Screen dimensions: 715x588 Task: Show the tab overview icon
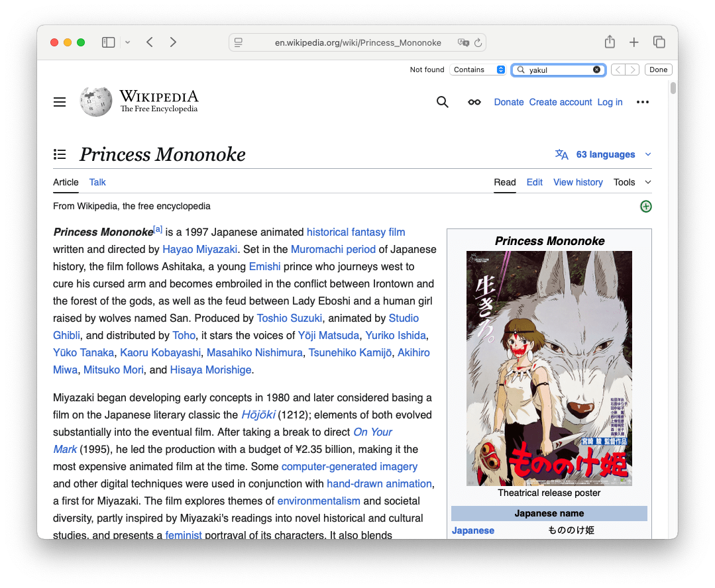[x=659, y=42]
